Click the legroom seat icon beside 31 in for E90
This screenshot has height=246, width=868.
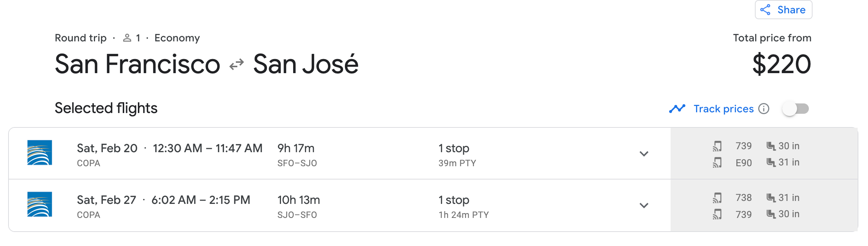click(x=771, y=163)
